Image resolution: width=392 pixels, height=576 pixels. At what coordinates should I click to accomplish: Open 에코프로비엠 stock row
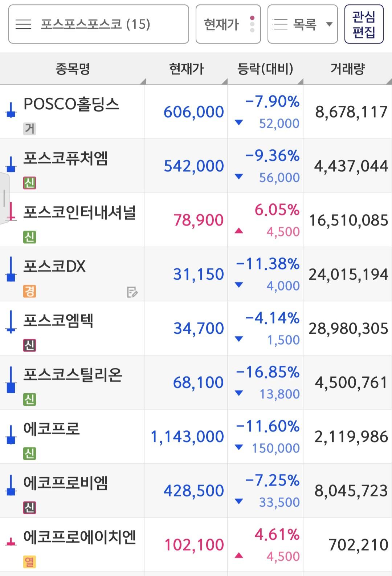65,483
